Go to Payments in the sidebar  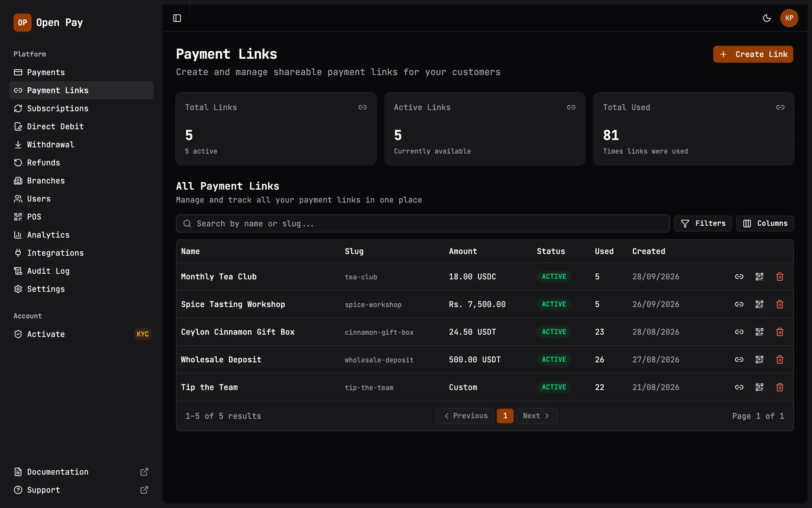[x=81, y=72]
